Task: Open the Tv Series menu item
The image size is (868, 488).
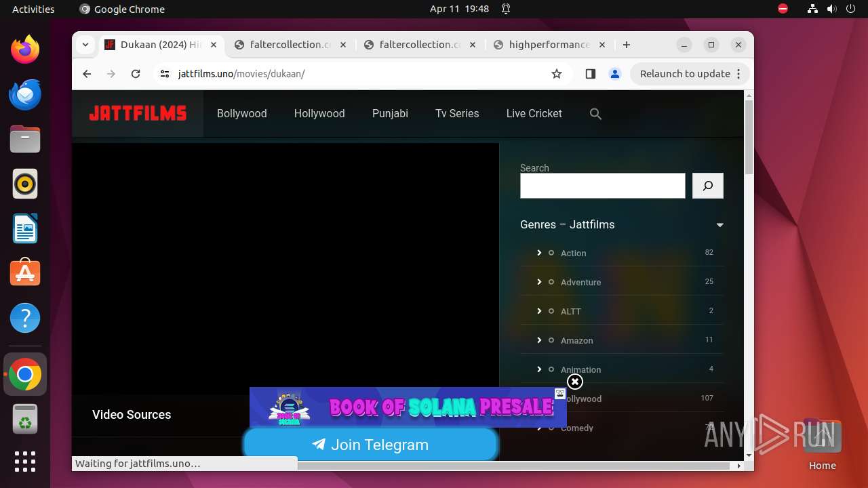Action: pos(457,114)
